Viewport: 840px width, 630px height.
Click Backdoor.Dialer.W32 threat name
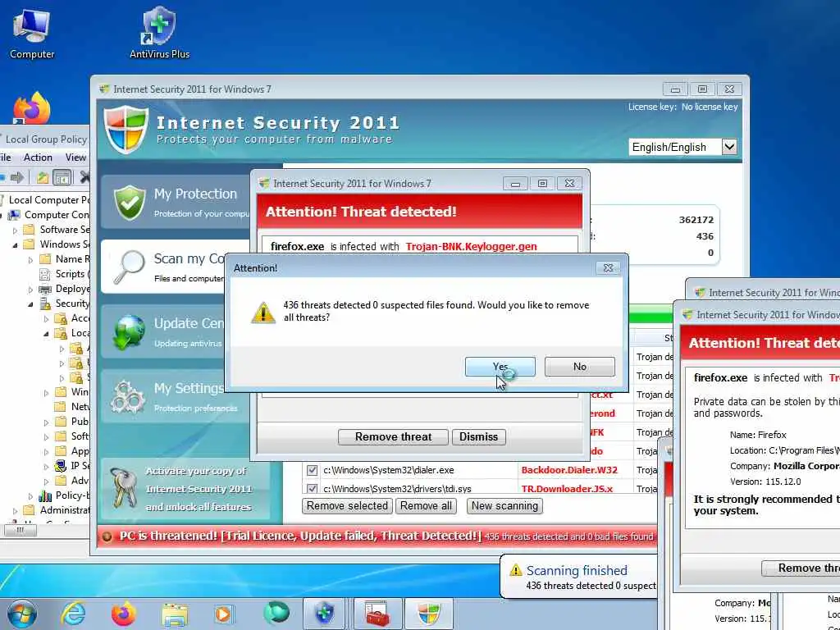point(569,470)
